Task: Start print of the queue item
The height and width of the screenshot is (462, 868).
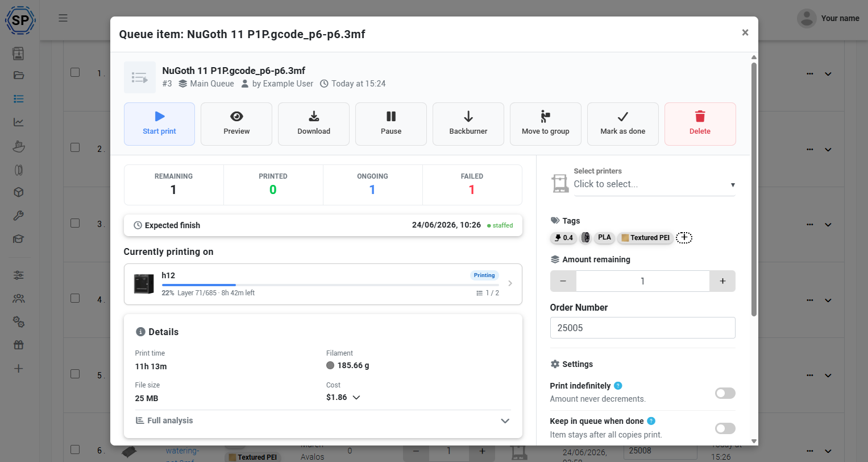Action: (x=159, y=124)
